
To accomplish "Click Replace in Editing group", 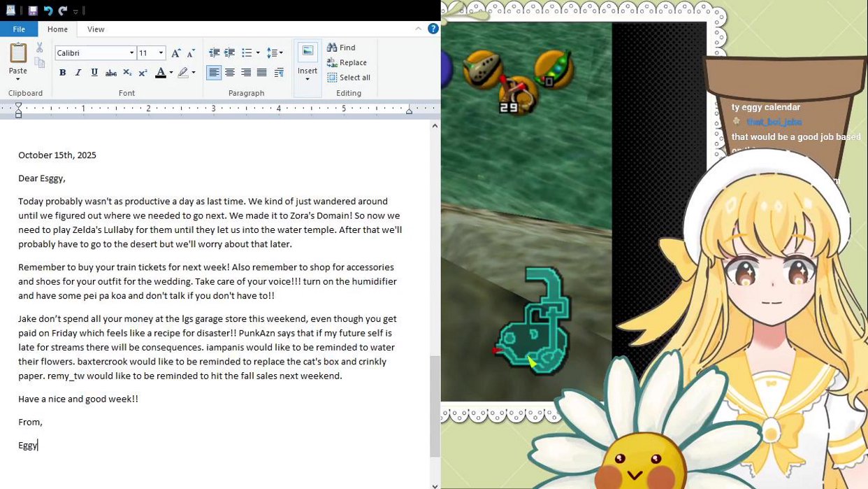I will [347, 62].
